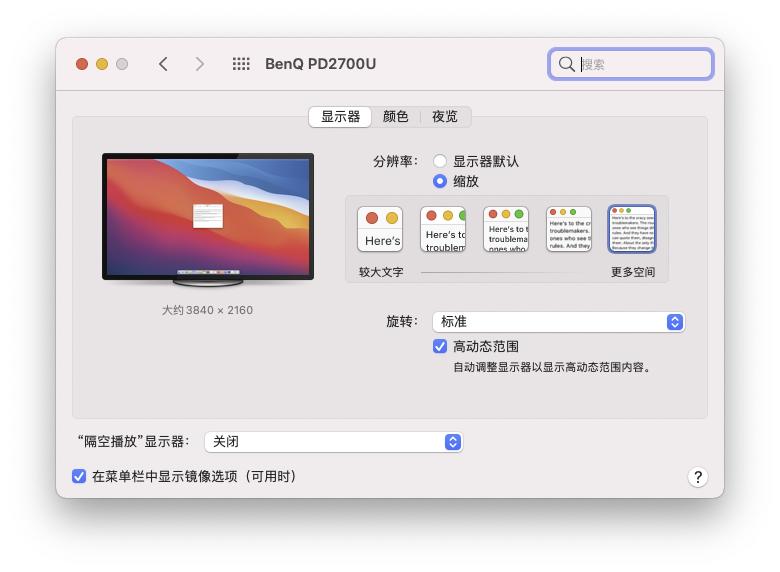Viewport: 780px width, 572px height.
Task: Choose the middle scaling thumbnail
Action: pyautogui.click(x=506, y=229)
